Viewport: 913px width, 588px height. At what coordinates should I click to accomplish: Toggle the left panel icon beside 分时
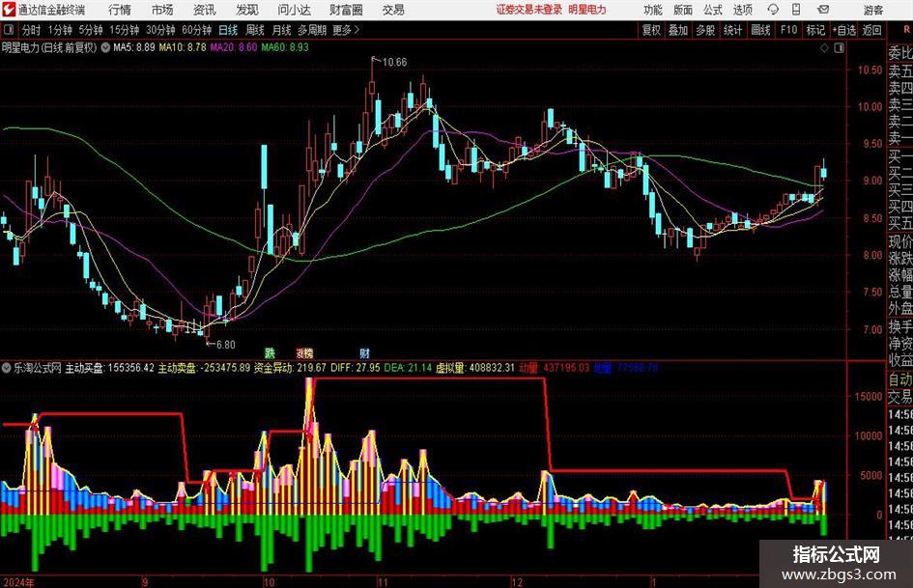point(8,30)
